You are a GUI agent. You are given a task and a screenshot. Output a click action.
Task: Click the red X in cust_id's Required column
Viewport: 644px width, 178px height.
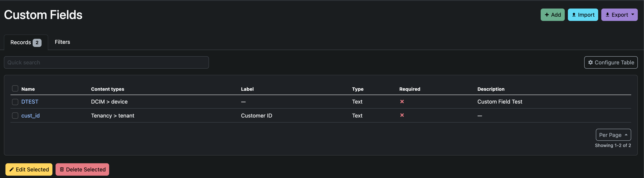(x=402, y=115)
